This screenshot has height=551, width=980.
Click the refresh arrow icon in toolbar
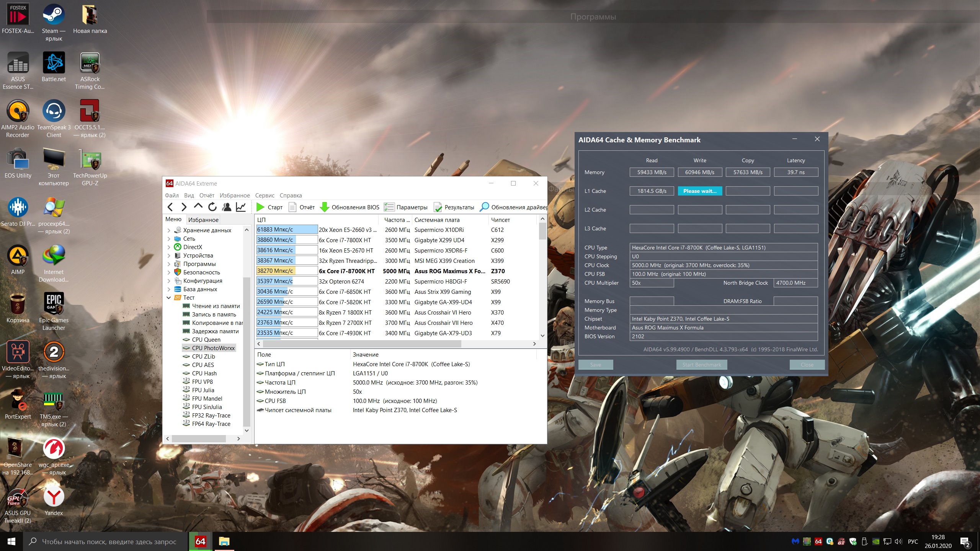point(212,207)
